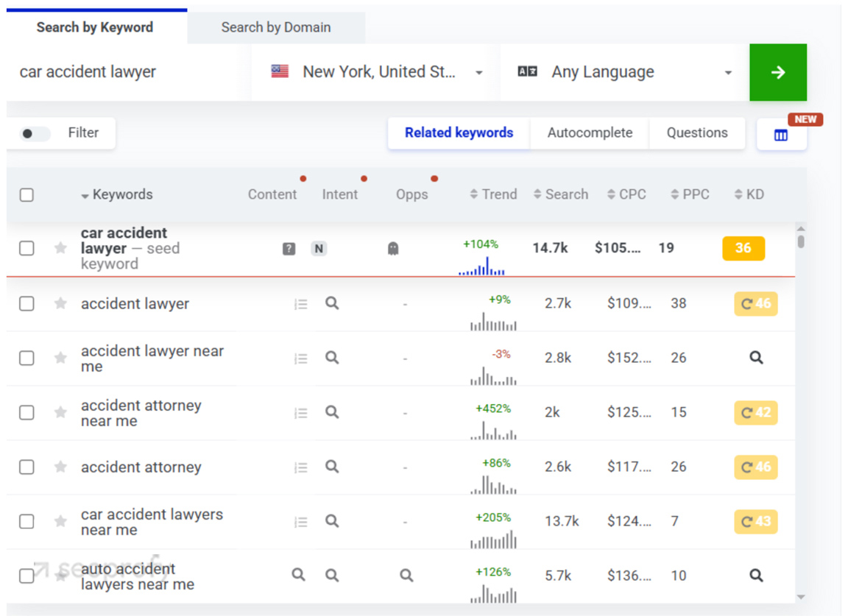Star the accident attorney near me keyword

(x=60, y=412)
